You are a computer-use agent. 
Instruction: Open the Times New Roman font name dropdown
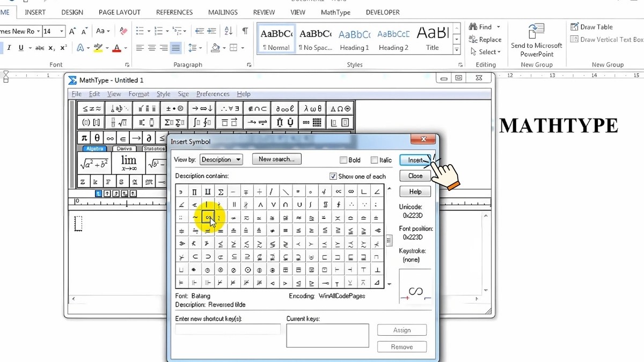[38, 31]
